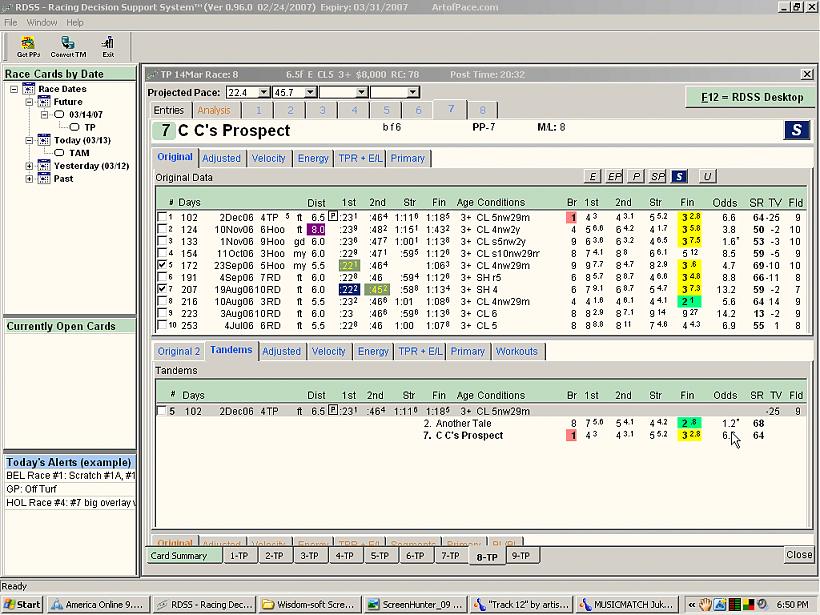This screenshot has width=820, height=615.
Task: Click the F12 = RDSS Desktop button
Action: tap(751, 97)
